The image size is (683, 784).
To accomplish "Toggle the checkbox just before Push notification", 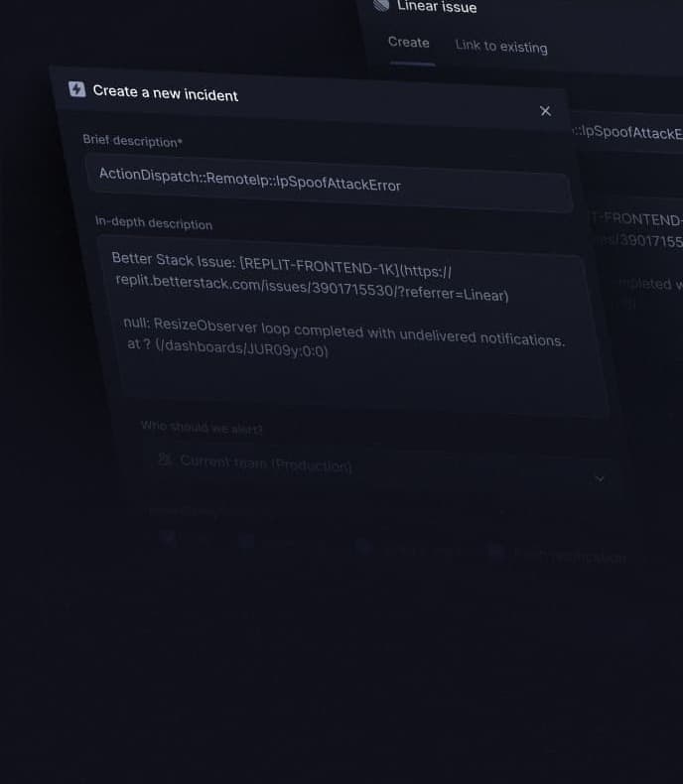I will [x=363, y=547].
